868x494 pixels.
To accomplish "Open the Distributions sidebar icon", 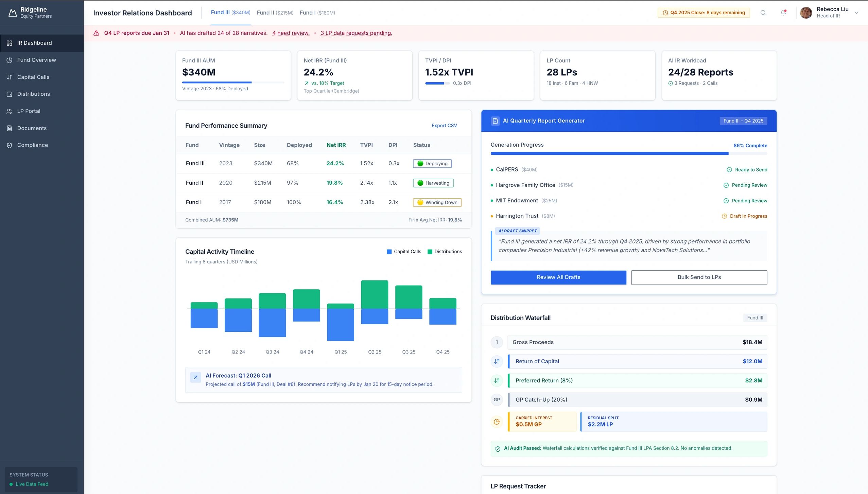I will (x=10, y=94).
